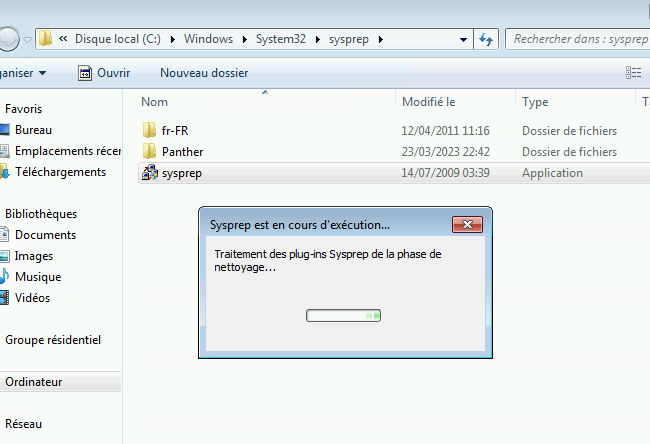This screenshot has width=650, height=444.
Task: Click Nouveau dossier in the toolbar
Action: pyautogui.click(x=204, y=73)
